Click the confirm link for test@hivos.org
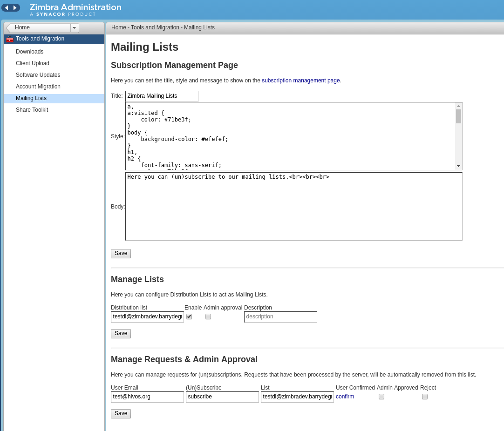 click(345, 397)
